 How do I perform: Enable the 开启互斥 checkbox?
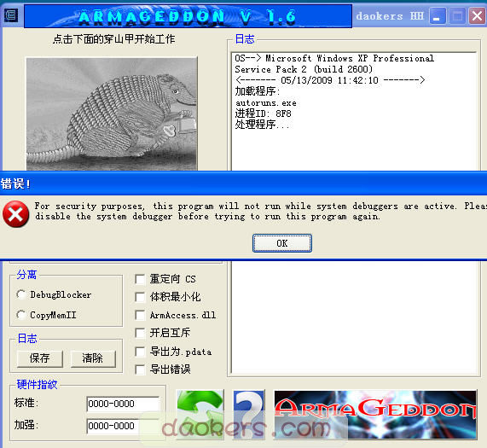pos(140,333)
